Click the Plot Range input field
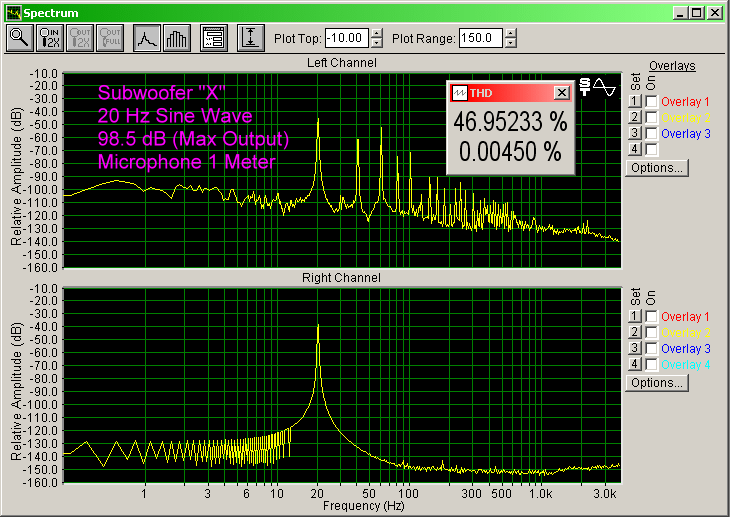The image size is (730, 517). point(480,38)
